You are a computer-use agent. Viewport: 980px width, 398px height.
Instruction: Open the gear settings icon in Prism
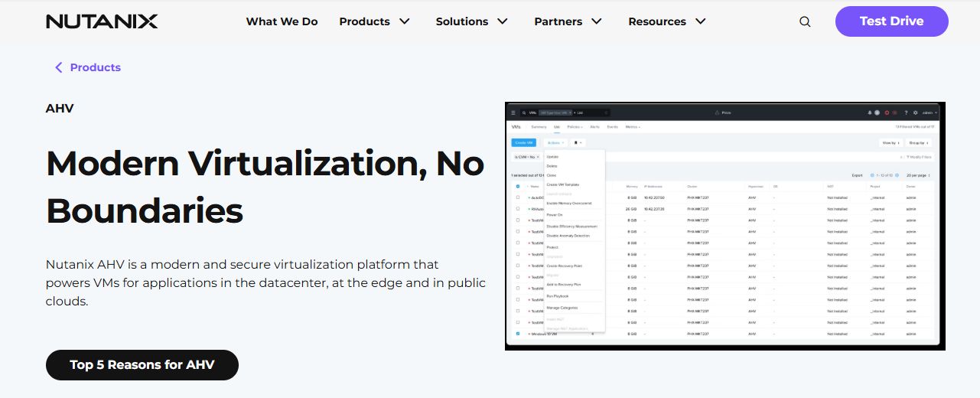tap(915, 113)
